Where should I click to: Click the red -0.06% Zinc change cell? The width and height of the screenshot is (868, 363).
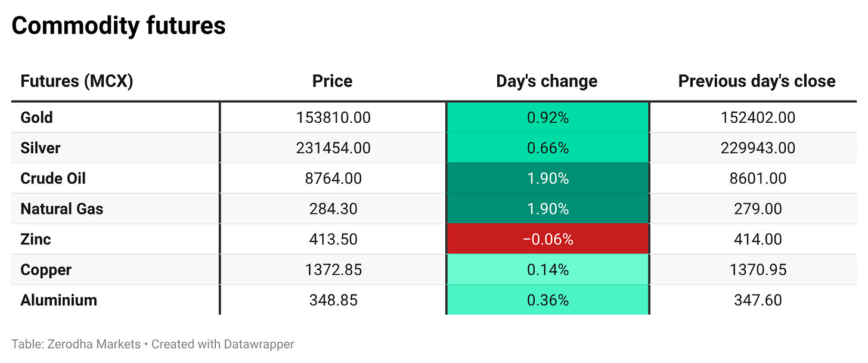(x=547, y=239)
